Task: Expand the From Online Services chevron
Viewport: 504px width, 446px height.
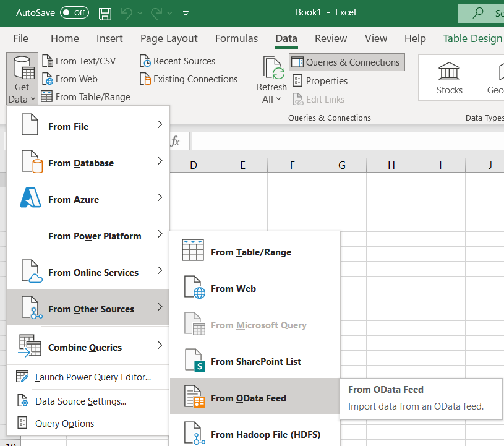Action: [160, 270]
